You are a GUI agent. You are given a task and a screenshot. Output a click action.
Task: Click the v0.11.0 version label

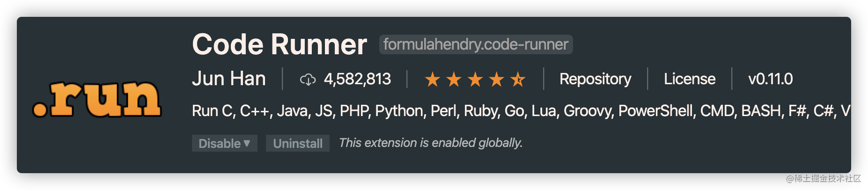[771, 79]
